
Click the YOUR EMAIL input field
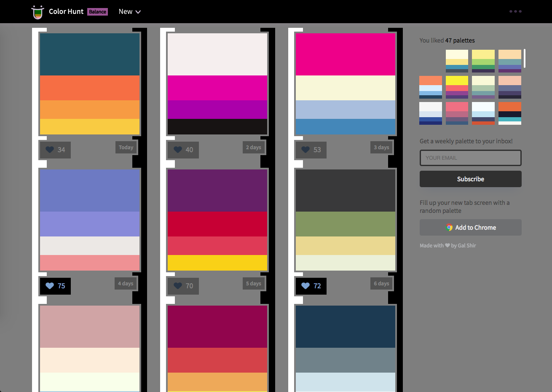(x=470, y=158)
